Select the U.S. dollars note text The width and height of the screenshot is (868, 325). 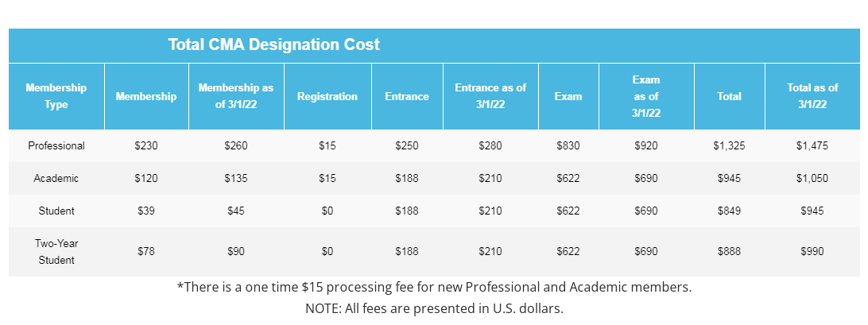pos(435,308)
